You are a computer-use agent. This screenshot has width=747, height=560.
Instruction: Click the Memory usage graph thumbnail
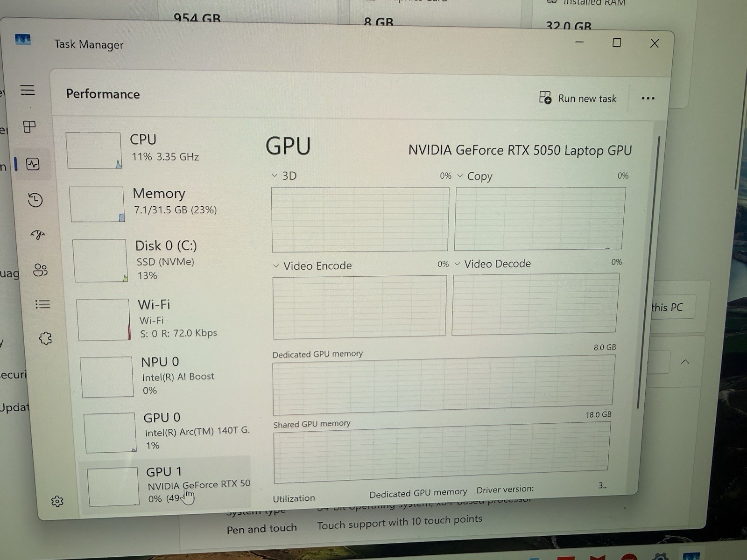[97, 204]
